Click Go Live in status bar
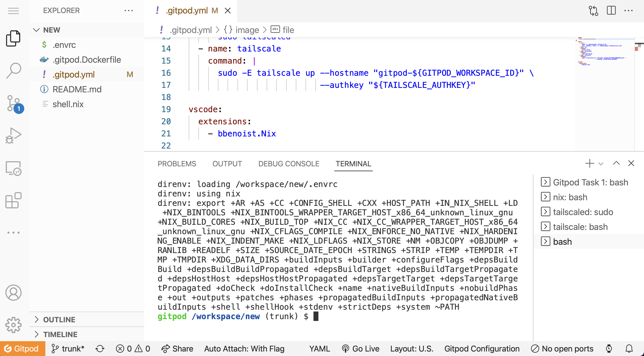Image resolution: width=644 pixels, height=356 pixels. pos(360,349)
